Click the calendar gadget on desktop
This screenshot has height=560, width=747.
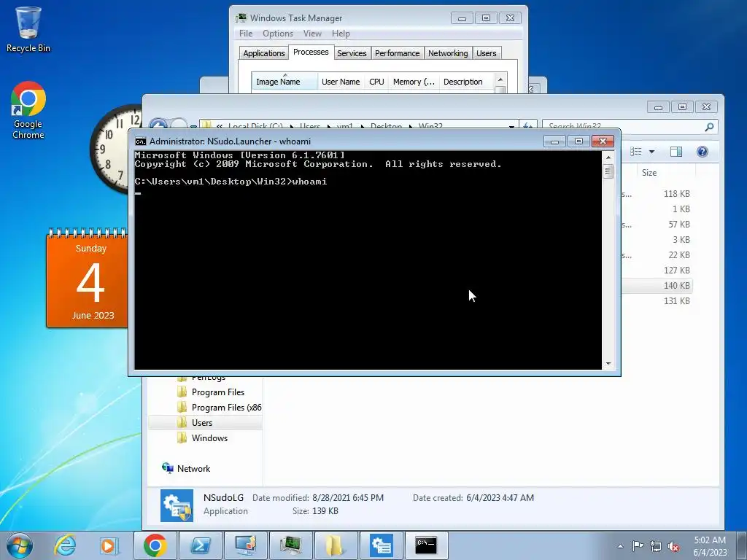click(88, 279)
